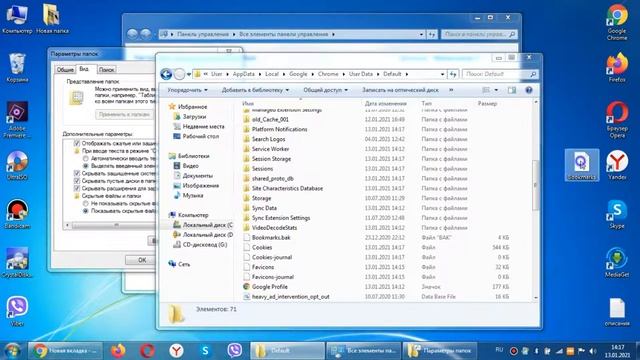Screen dimensions: 640x360
Task: Select Показывать скрытые файлы radio button
Action: [86, 211]
